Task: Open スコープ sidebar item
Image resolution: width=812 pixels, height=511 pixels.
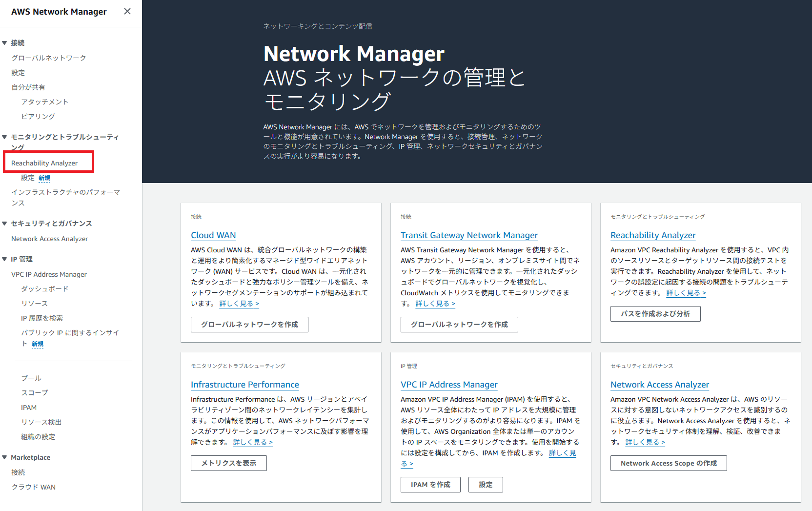Action: click(x=35, y=393)
